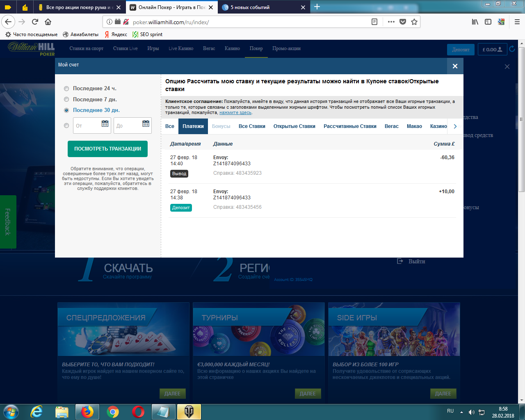
Task: Open Ставки Live in site navigation
Action: coord(126,48)
